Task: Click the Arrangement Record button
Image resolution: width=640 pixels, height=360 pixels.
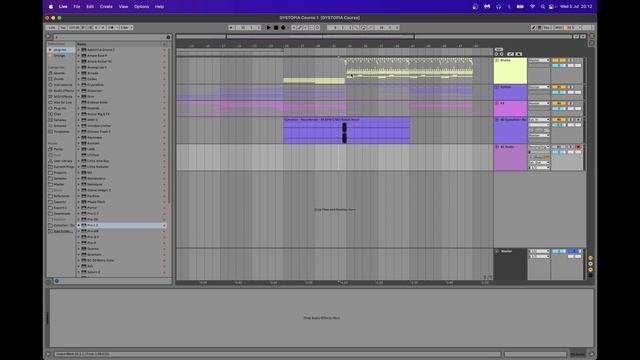Action: click(283, 27)
